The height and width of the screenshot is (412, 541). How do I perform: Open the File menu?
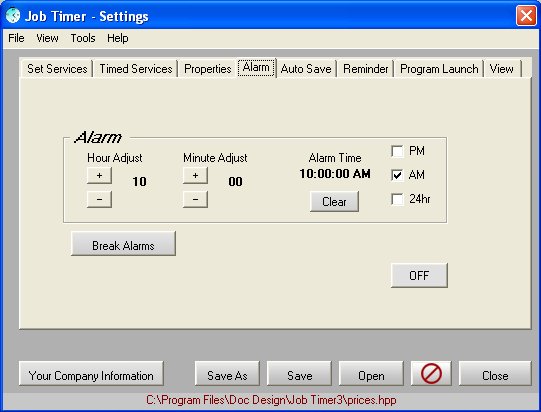(x=16, y=38)
